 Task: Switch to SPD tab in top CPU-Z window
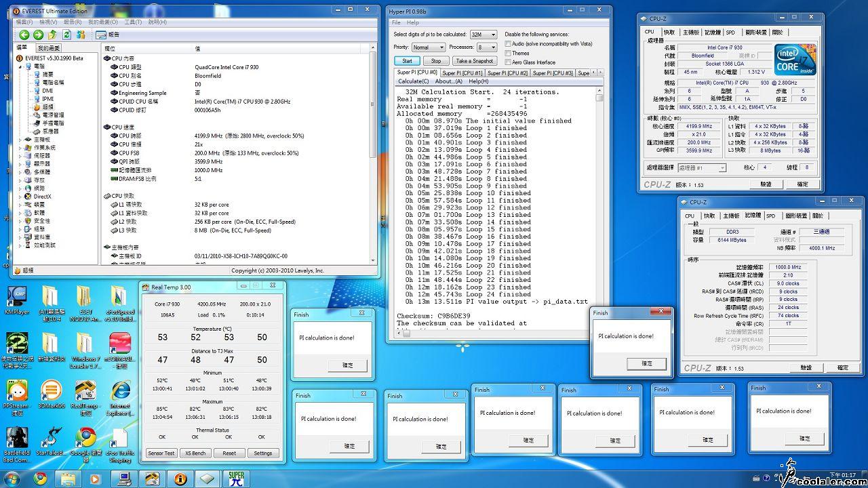(730, 32)
